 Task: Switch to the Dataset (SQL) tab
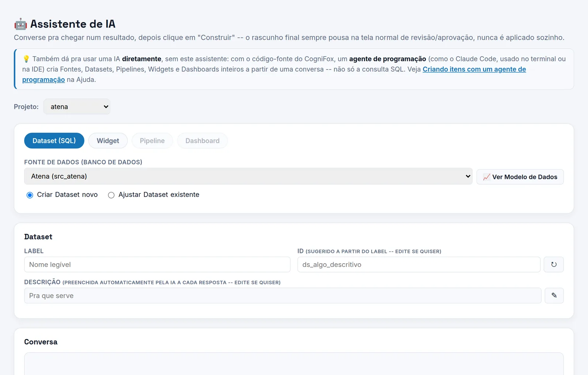click(x=54, y=140)
